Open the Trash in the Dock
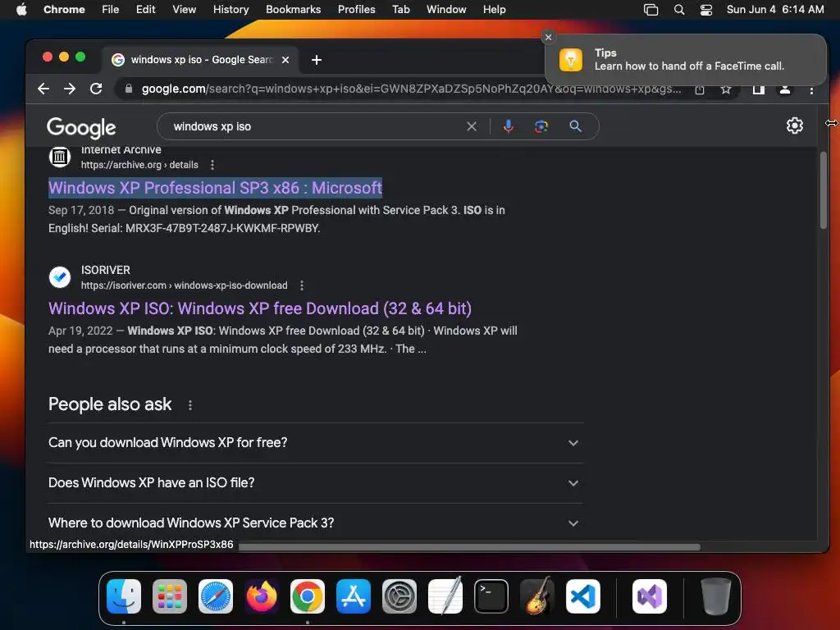 pos(716,596)
